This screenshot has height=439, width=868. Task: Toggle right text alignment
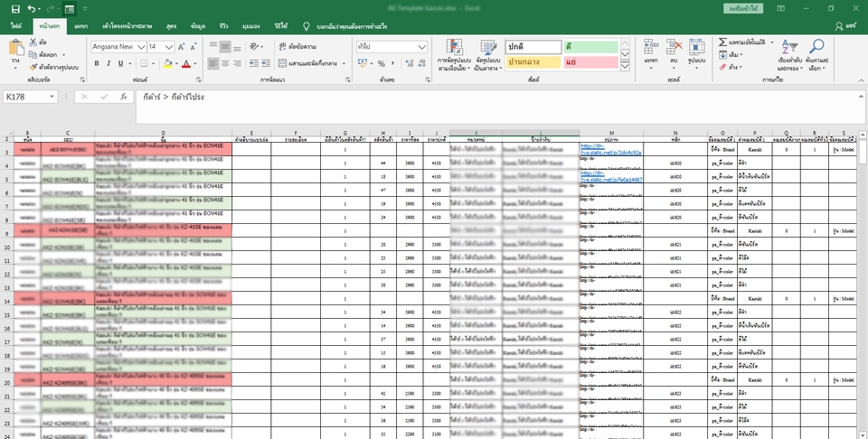(x=237, y=63)
